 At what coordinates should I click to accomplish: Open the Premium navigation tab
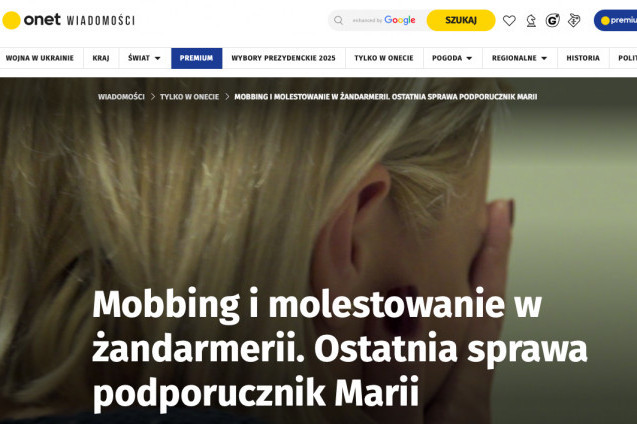click(197, 58)
